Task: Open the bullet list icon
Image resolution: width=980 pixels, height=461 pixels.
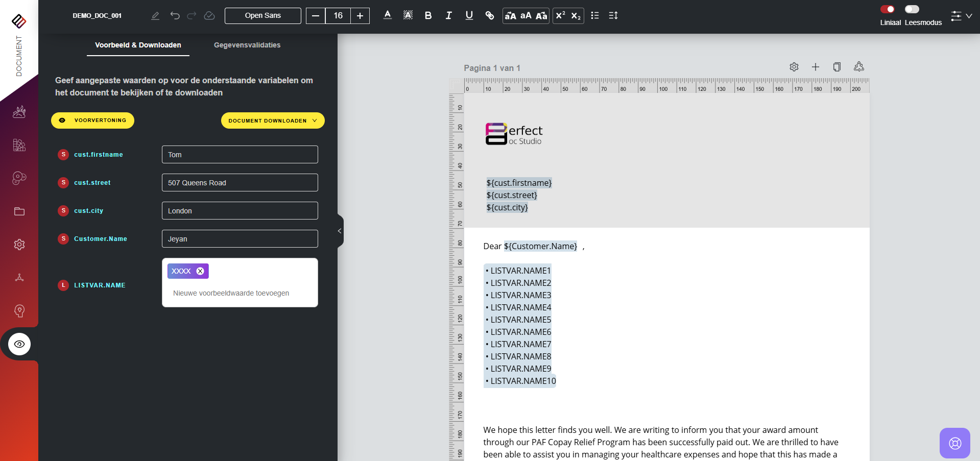Action: pos(594,16)
